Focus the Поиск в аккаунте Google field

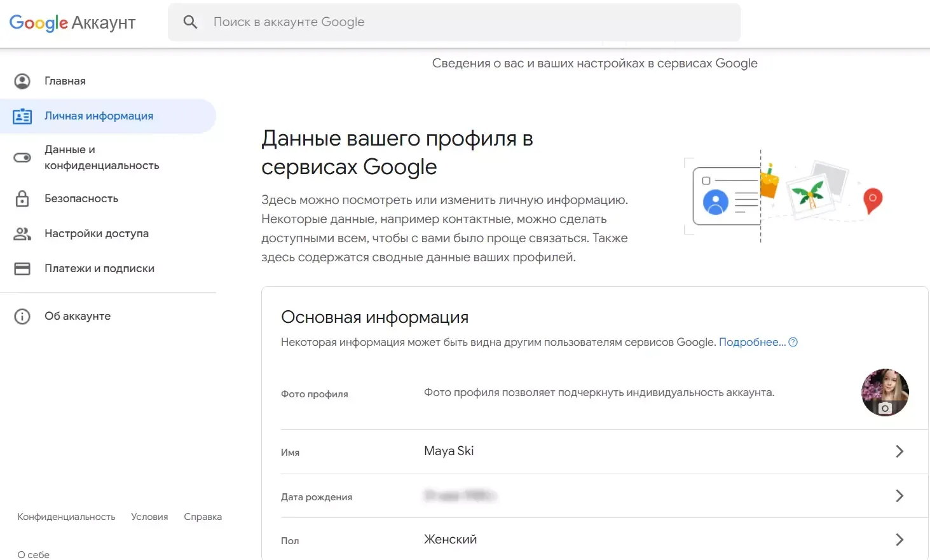pyautogui.click(x=455, y=22)
